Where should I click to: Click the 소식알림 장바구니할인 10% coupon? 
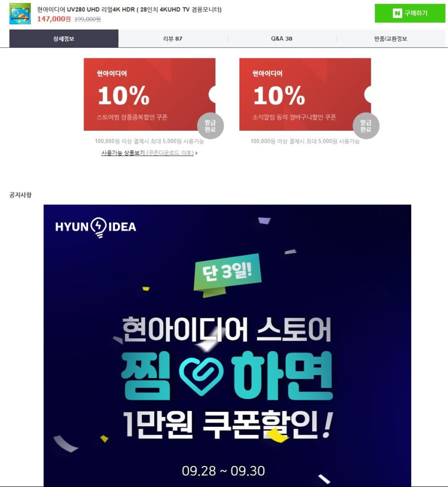[305, 94]
